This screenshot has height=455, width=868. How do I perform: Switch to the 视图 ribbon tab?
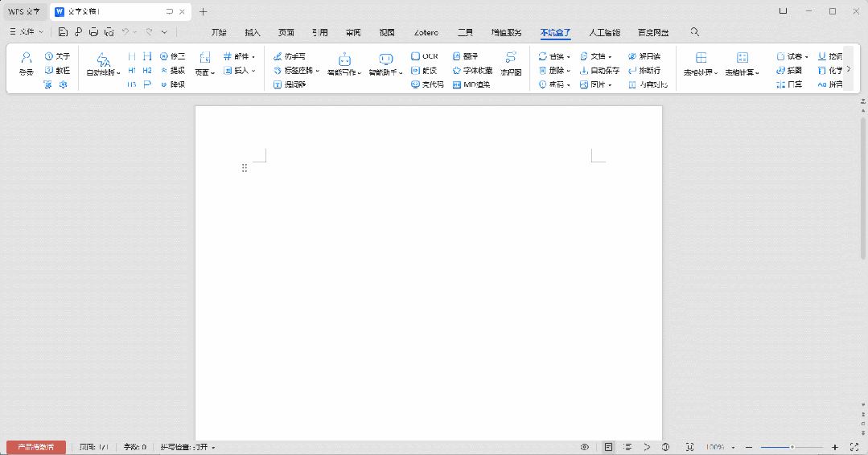387,33
